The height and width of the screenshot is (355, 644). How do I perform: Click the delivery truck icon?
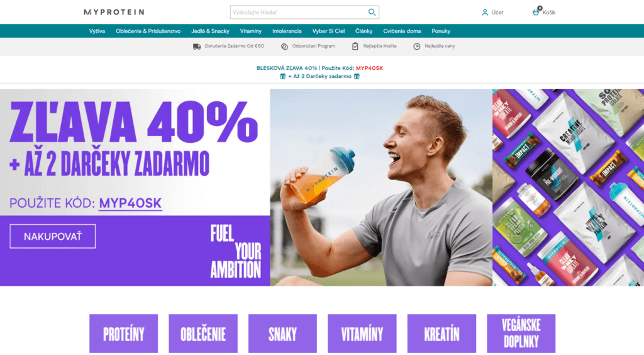[197, 47]
